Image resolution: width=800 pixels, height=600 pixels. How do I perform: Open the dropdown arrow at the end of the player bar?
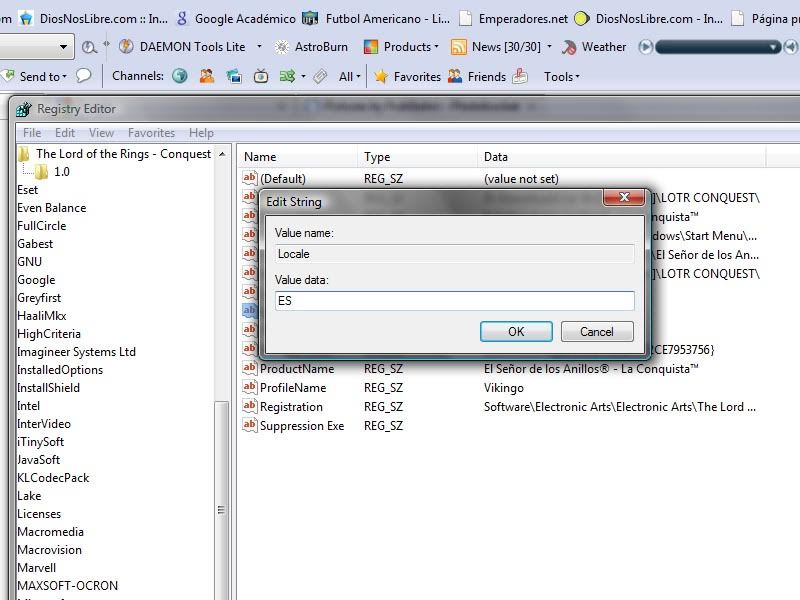coord(773,47)
